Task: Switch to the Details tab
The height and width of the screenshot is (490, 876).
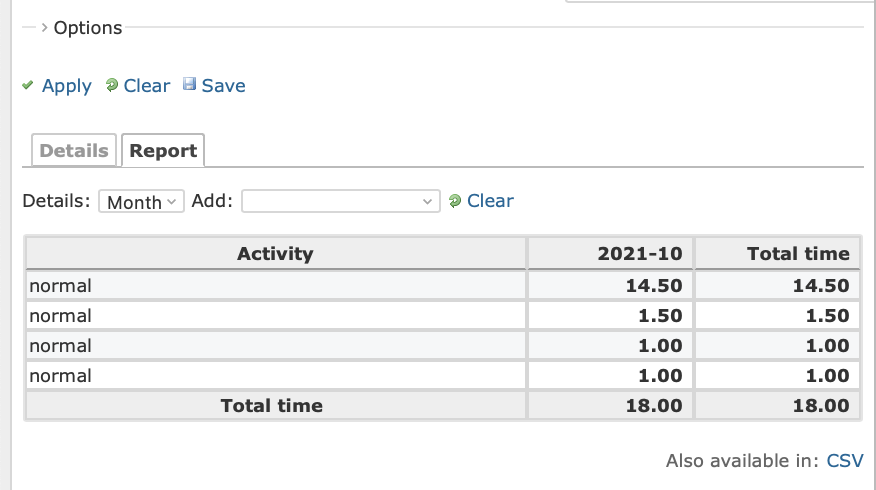Action: 74,150
